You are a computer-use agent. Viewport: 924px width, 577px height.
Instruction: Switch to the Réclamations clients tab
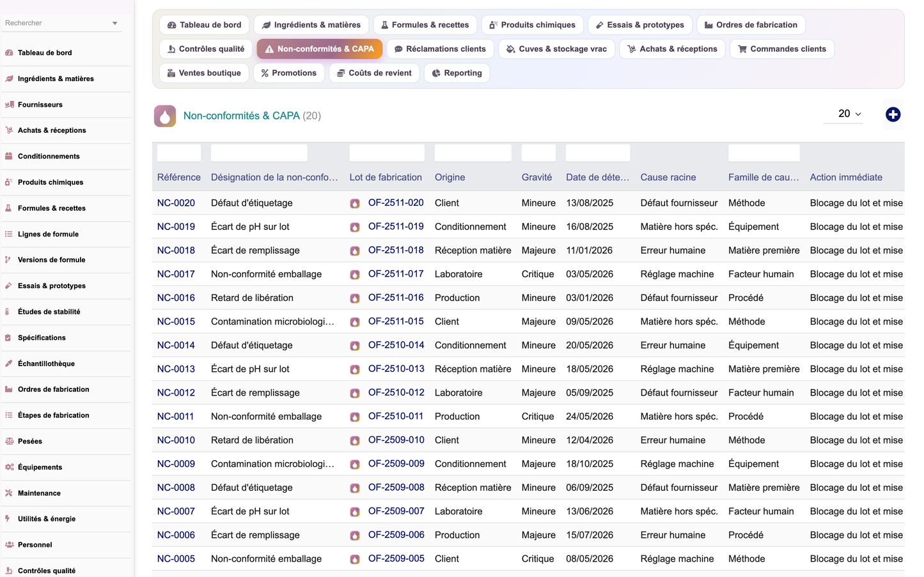(440, 49)
